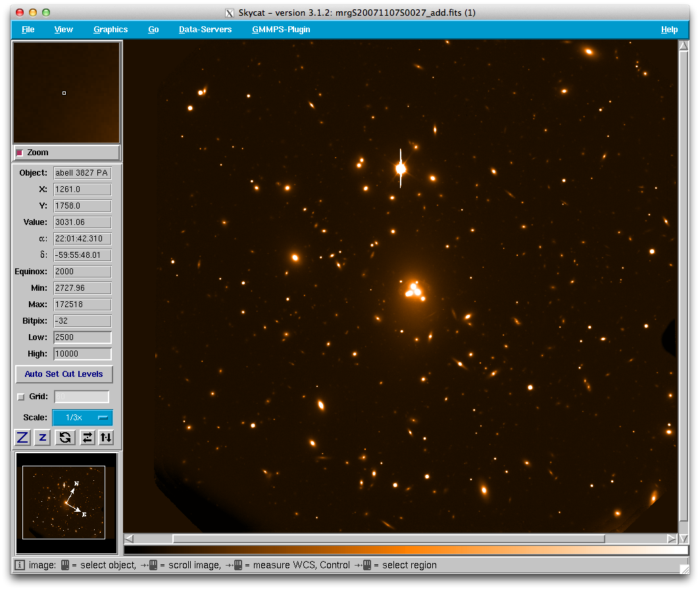Click the scroll-up arrow of the vertical scrollbar
This screenshot has width=700, height=590.
(x=684, y=45)
